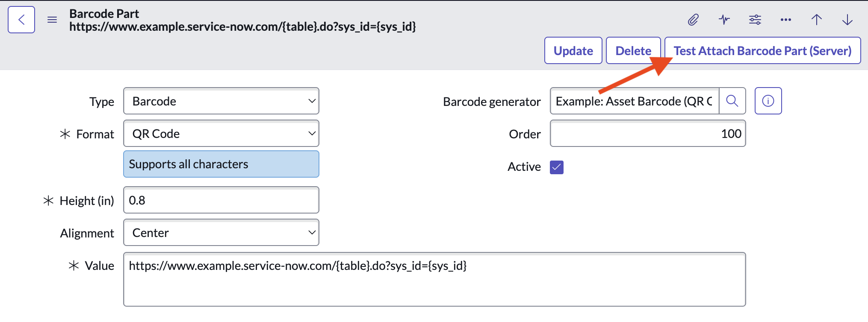Open the Format QR Code dropdown
This screenshot has height=322, width=868.
221,134
